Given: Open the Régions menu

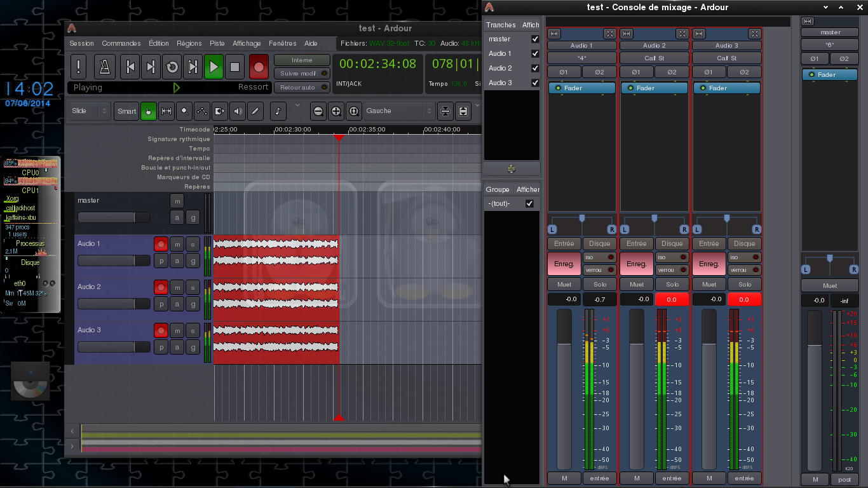Looking at the screenshot, I should pos(189,43).
